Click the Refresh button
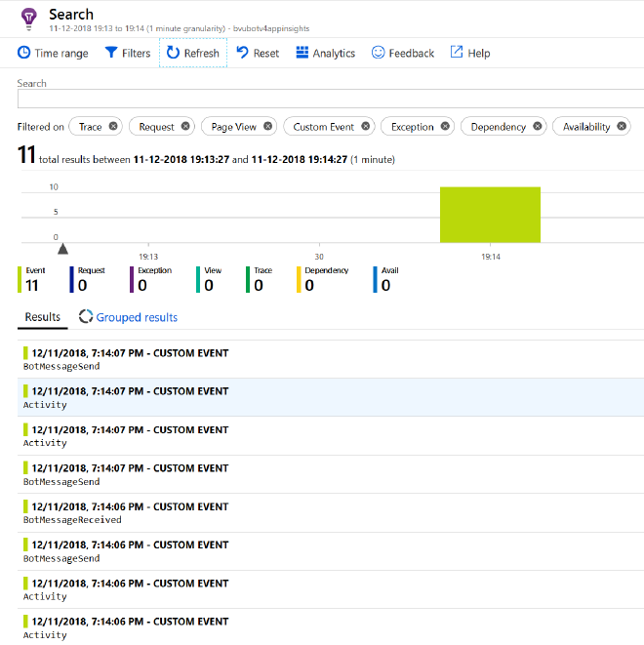Screen dimensions: 644x645 (193, 53)
